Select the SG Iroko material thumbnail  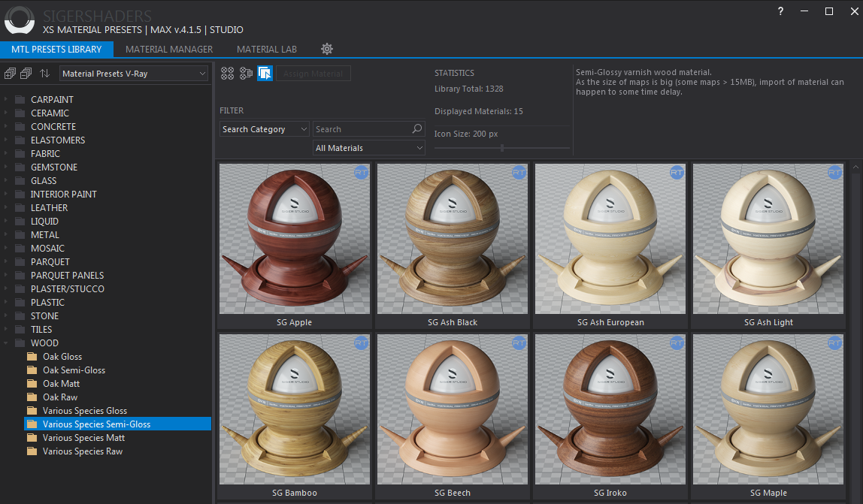pos(610,409)
